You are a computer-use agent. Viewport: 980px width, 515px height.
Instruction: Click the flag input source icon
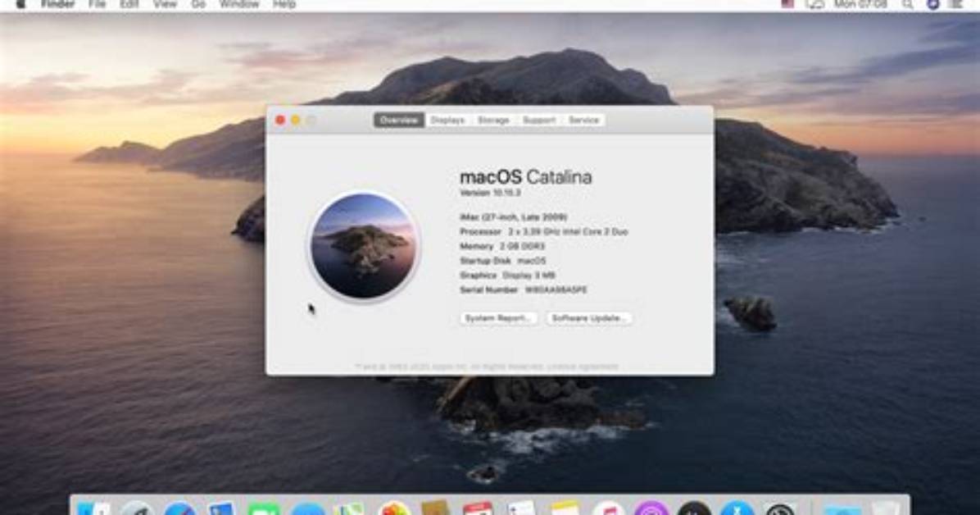tap(787, 4)
